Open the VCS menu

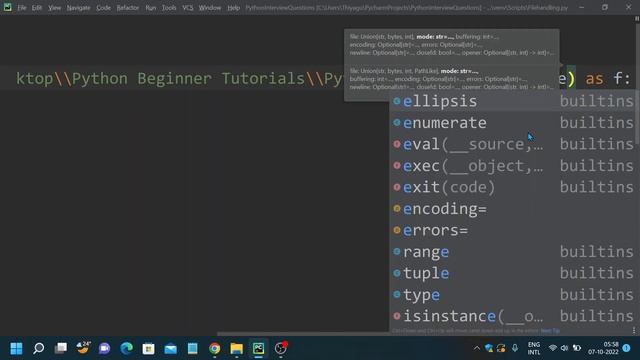[x=188, y=8]
